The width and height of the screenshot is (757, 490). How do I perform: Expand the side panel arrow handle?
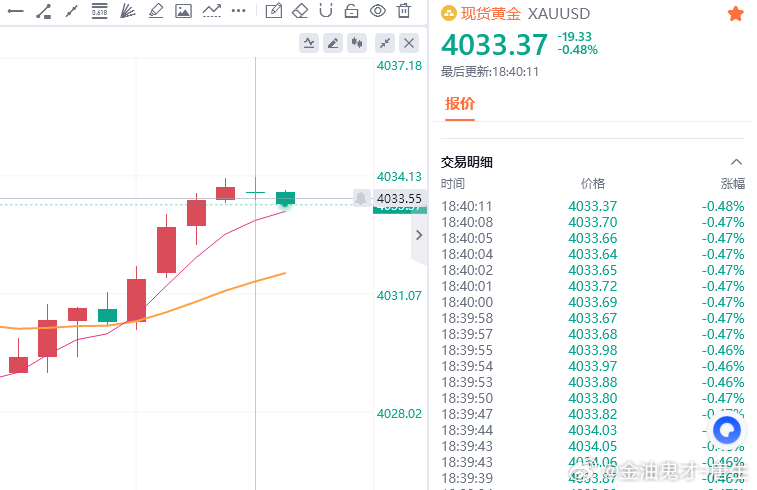pos(419,236)
